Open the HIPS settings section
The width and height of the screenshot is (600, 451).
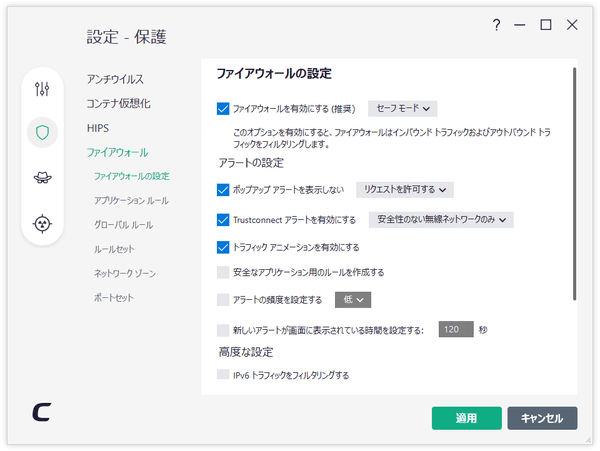pyautogui.click(x=98, y=128)
